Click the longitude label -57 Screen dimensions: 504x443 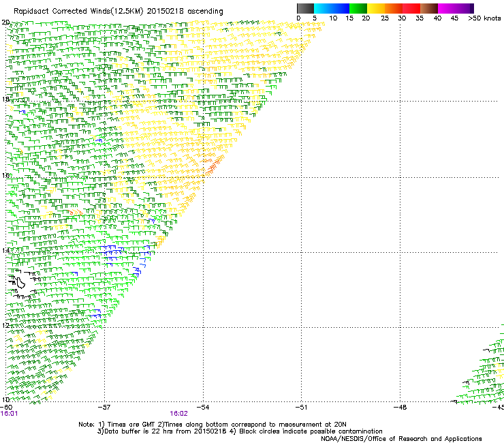pyautogui.click(x=104, y=407)
